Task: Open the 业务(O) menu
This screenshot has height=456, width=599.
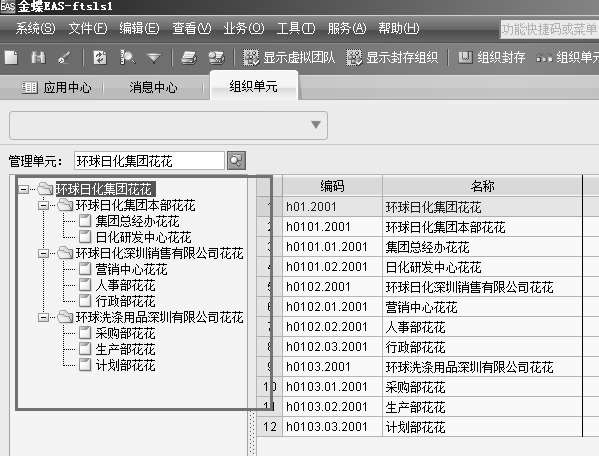Action: click(244, 28)
